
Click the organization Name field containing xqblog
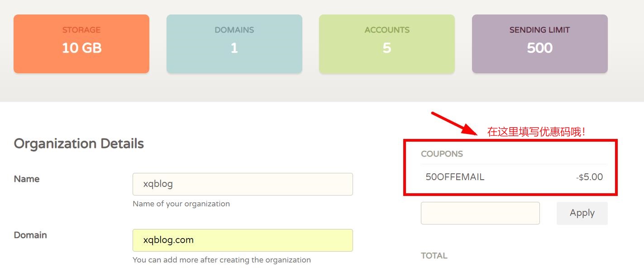click(x=243, y=184)
